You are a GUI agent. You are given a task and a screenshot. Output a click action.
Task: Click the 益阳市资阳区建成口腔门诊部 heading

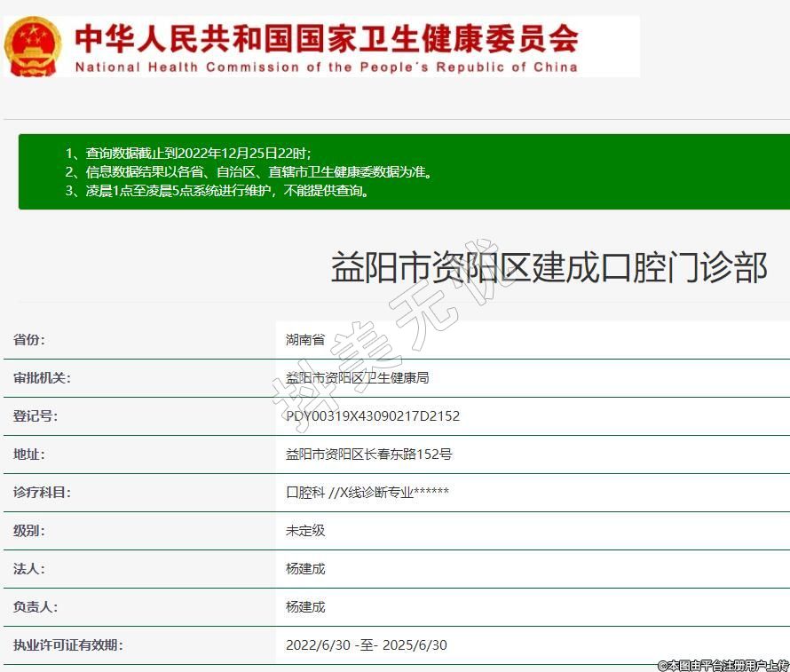549,267
